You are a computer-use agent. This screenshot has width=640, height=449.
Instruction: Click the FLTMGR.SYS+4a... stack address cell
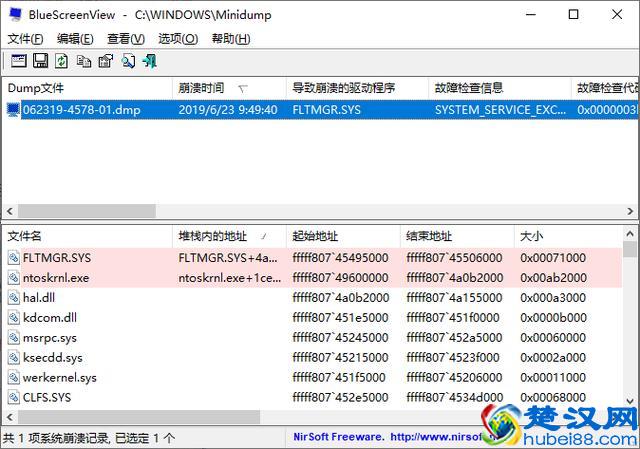pos(228,258)
